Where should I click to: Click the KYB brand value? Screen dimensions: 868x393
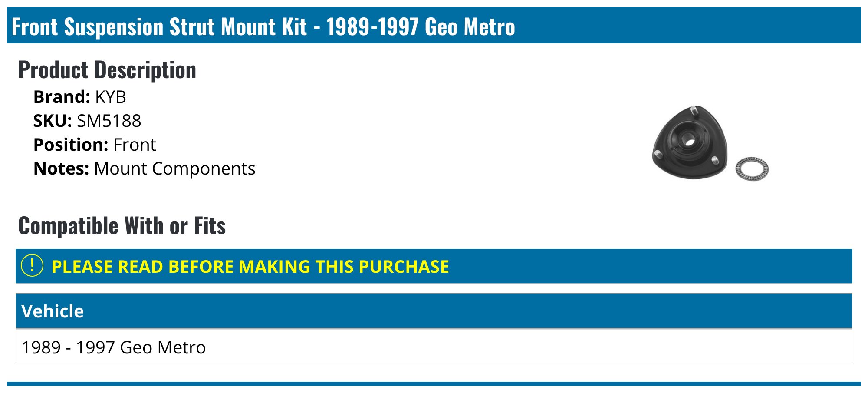coord(111,97)
